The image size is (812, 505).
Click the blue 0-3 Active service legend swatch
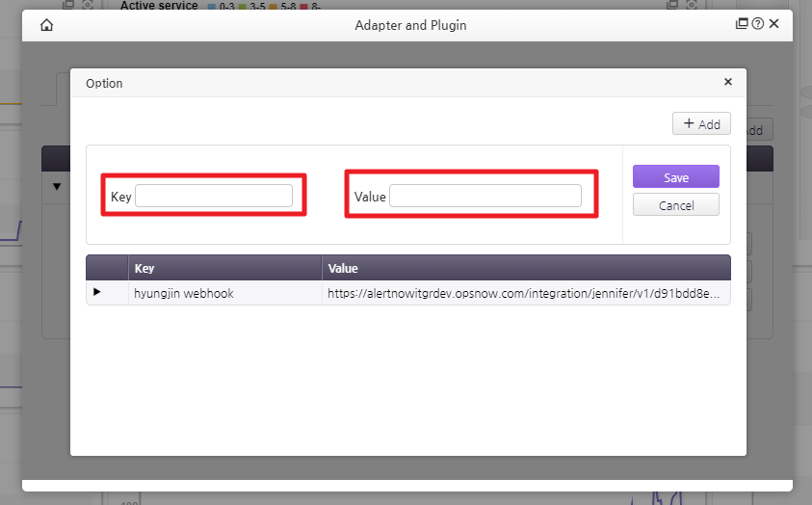pos(212,7)
